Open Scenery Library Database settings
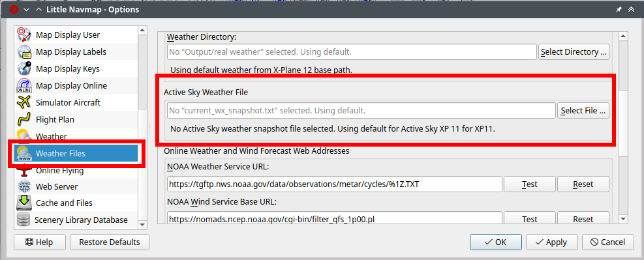 tap(76, 220)
